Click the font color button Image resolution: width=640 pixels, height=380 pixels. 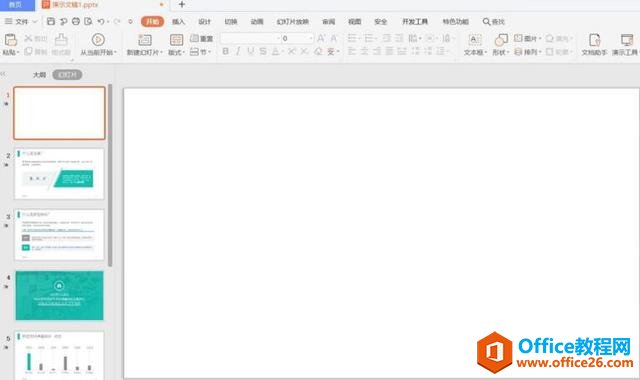(x=276, y=51)
